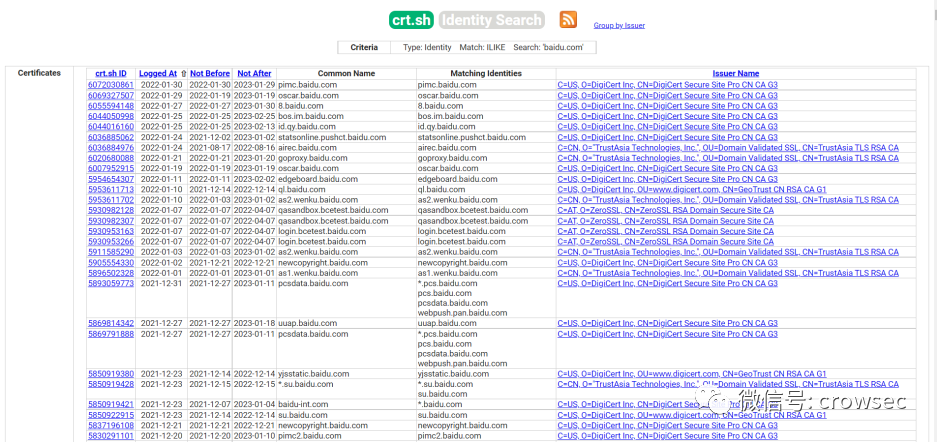
Task: Open certificate ID 5893059773
Action: pyautogui.click(x=111, y=283)
